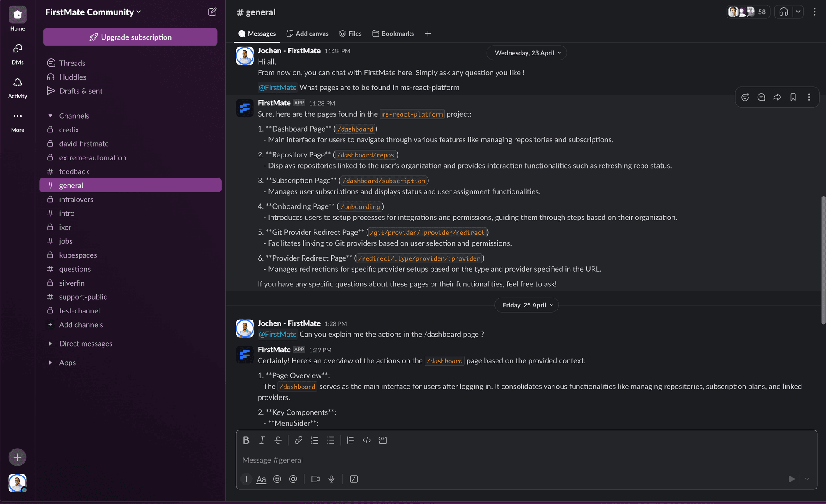Screen dimensions: 826x504
Task: Record an audio clip with microphone
Action: pyautogui.click(x=331, y=479)
